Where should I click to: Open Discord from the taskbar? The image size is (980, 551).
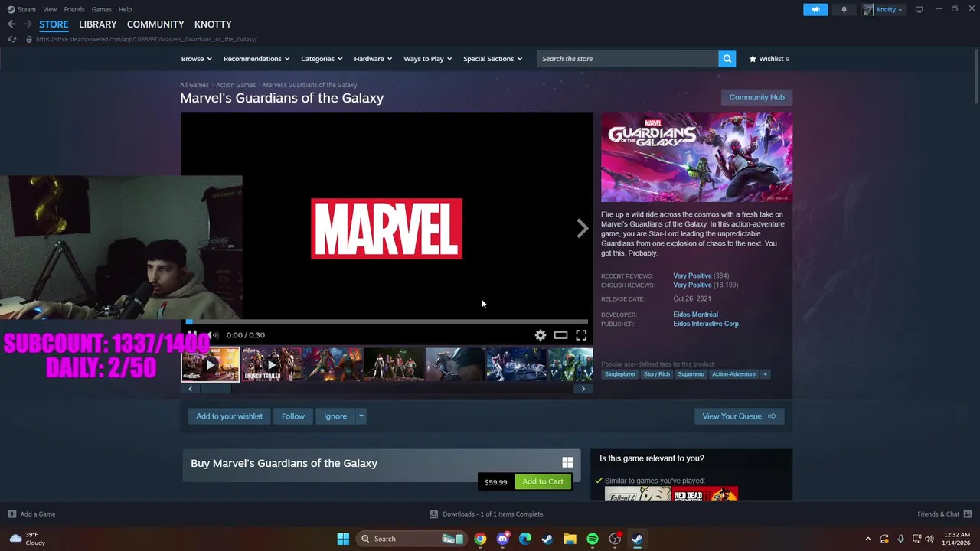(502, 539)
